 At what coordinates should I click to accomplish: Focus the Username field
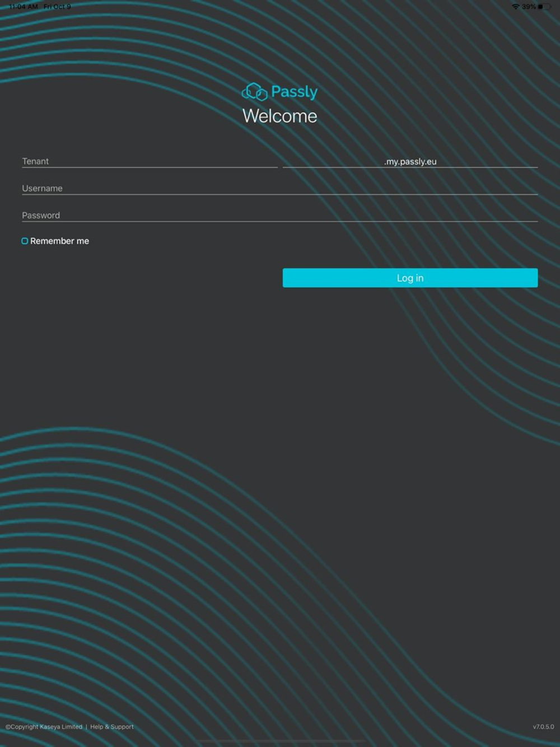[x=279, y=188]
